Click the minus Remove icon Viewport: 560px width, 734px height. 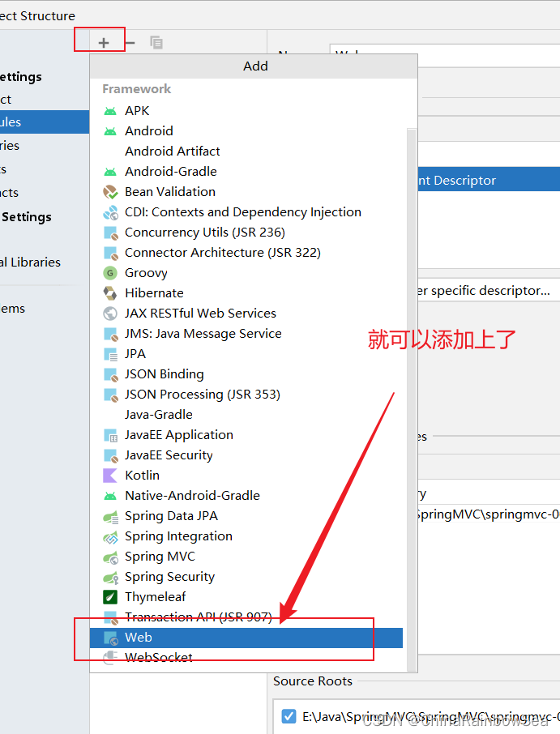tap(130, 42)
